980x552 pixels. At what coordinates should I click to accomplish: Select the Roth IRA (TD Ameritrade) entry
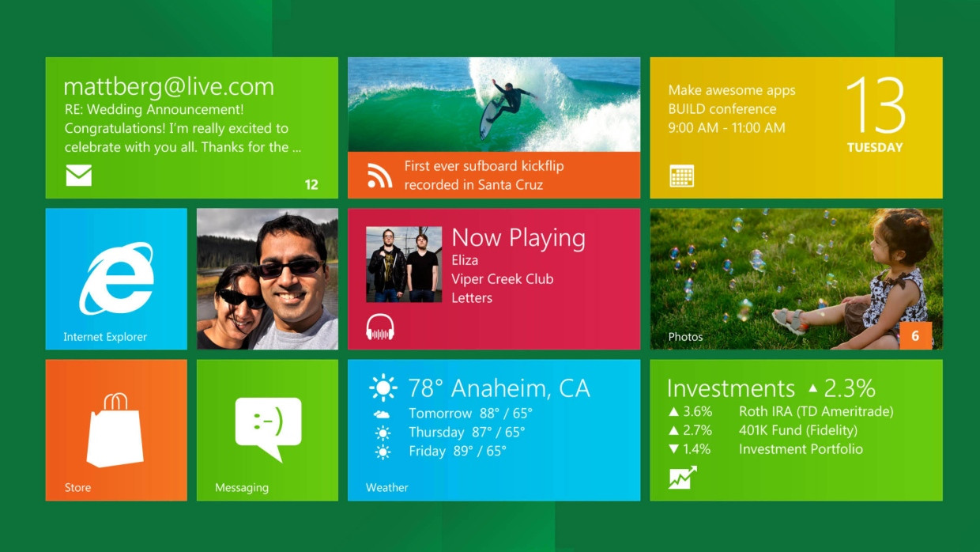(x=816, y=411)
